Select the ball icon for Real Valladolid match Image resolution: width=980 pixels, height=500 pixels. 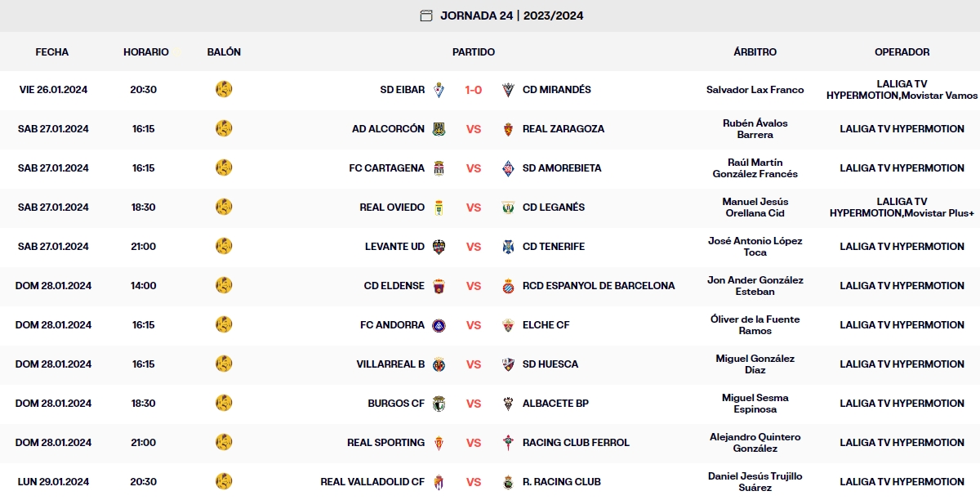(224, 482)
